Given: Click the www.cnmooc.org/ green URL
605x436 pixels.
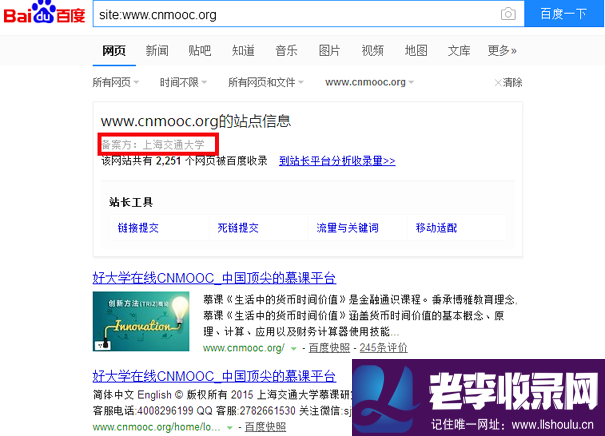Looking at the screenshot, I should (244, 348).
